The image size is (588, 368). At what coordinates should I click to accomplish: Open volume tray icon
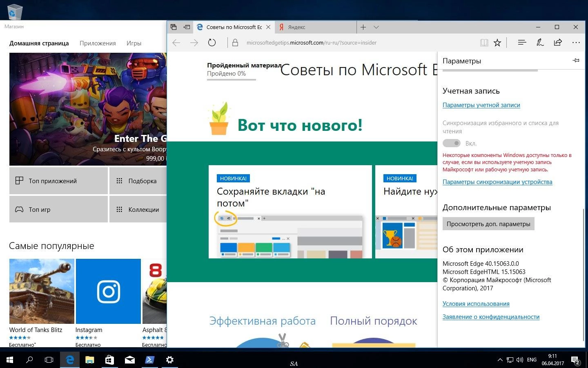pos(520,360)
